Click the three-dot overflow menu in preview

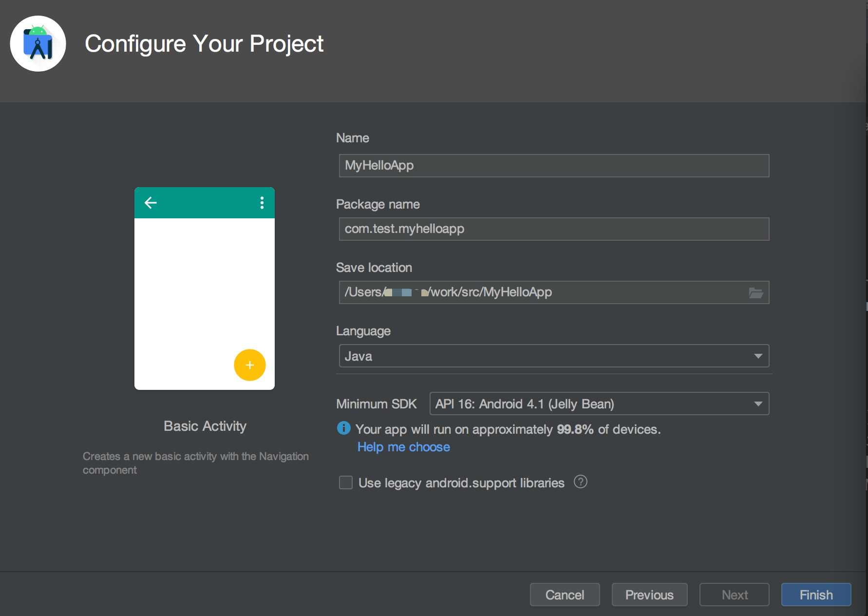(262, 203)
